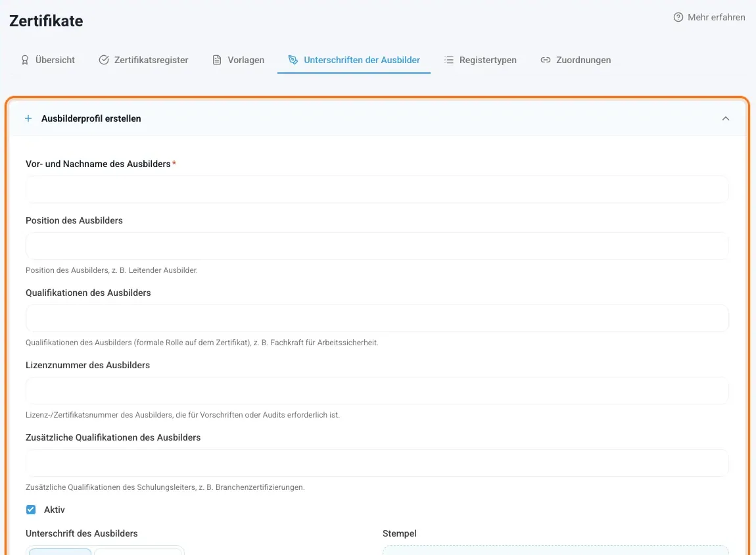Click the list icon beside Registertypen
756x555 pixels.
[449, 60]
